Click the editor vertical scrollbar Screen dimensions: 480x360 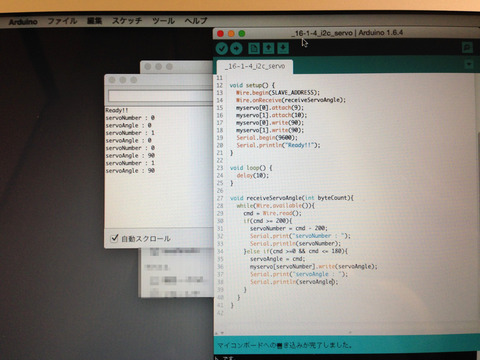click(x=478, y=203)
